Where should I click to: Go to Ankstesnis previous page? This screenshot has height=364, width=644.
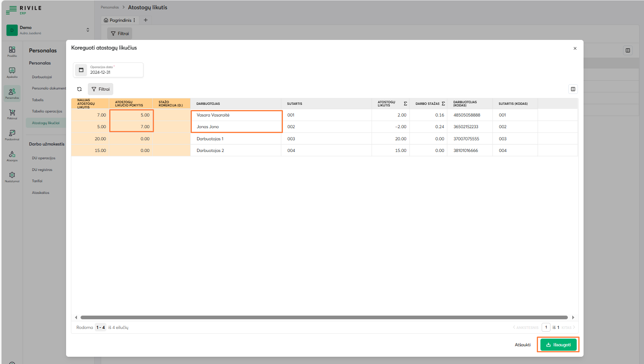point(526,327)
